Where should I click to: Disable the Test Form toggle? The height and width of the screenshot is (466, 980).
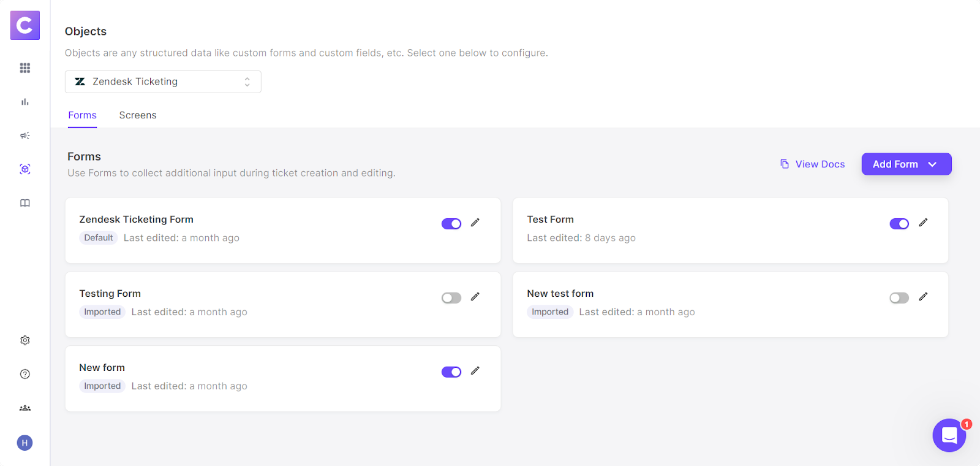[x=899, y=224]
